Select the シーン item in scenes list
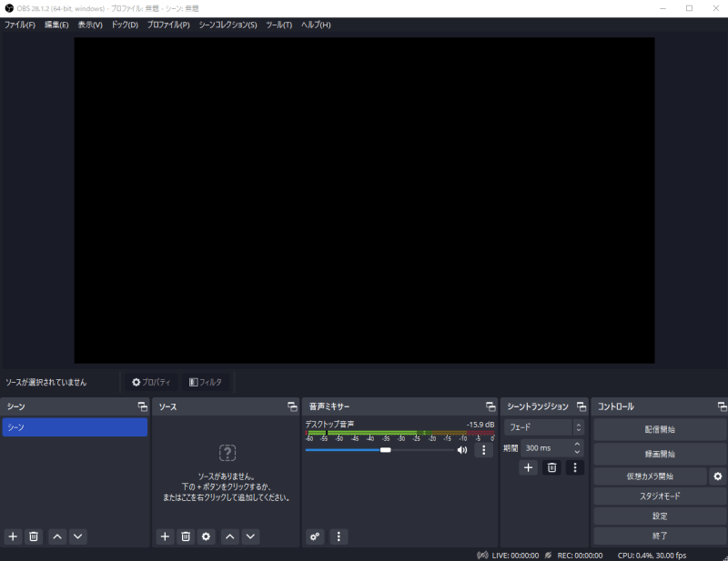 (x=75, y=427)
